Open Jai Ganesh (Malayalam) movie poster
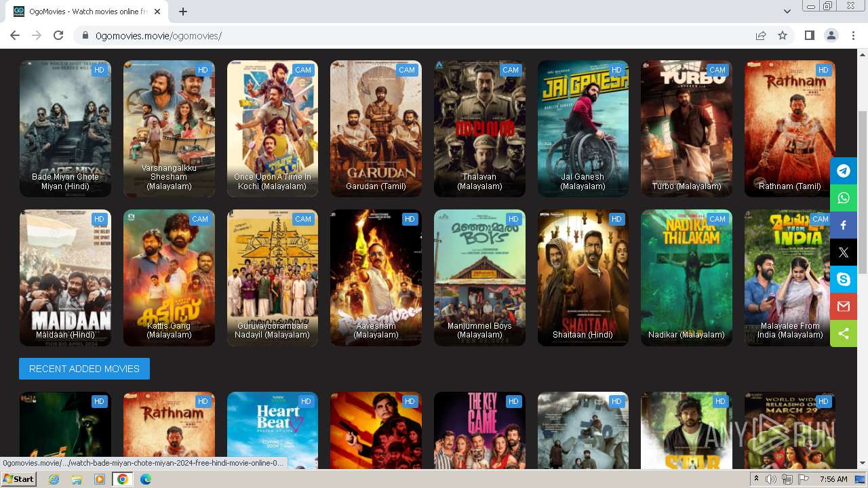 [583, 129]
